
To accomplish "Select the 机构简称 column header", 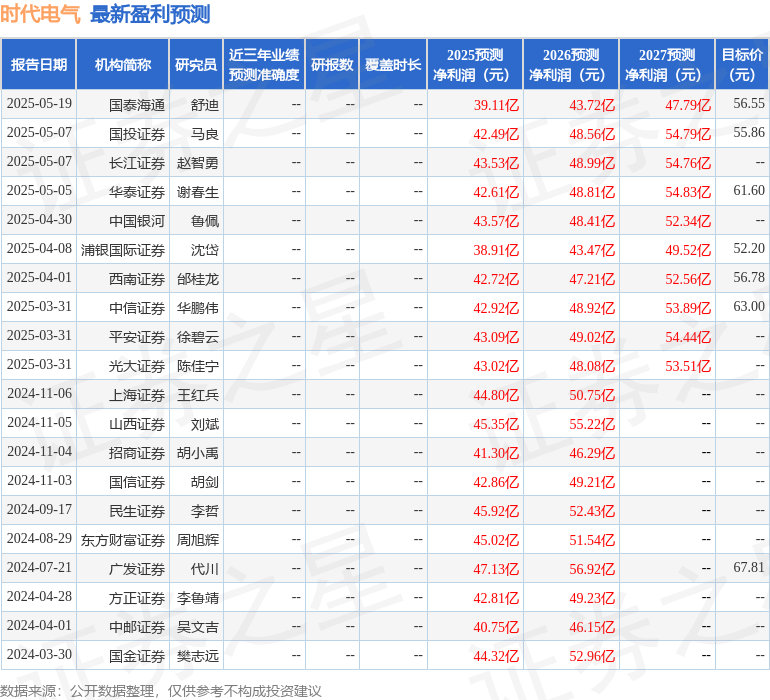I will [x=123, y=65].
